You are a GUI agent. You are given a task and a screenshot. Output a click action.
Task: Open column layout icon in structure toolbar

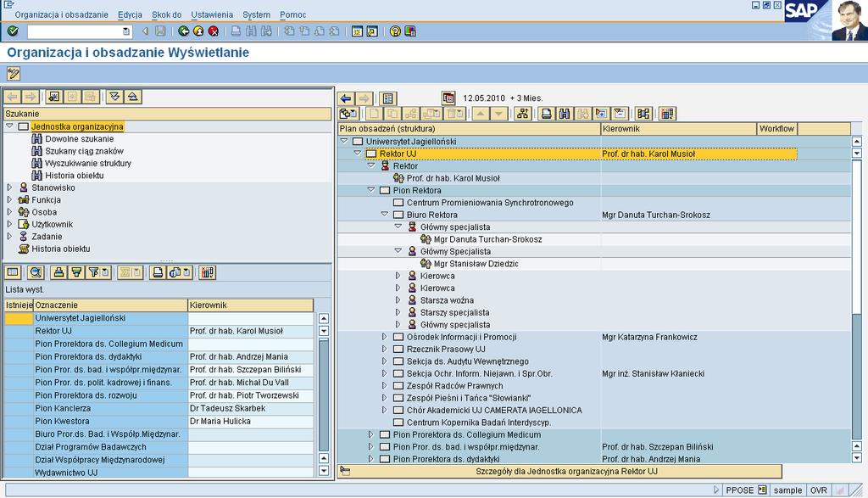pyautogui.click(x=668, y=114)
